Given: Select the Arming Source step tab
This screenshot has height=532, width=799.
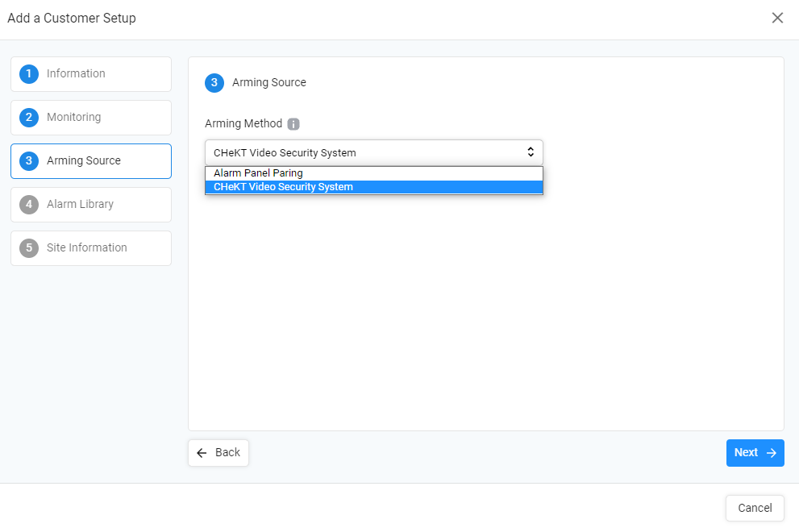Looking at the screenshot, I should click(x=91, y=161).
